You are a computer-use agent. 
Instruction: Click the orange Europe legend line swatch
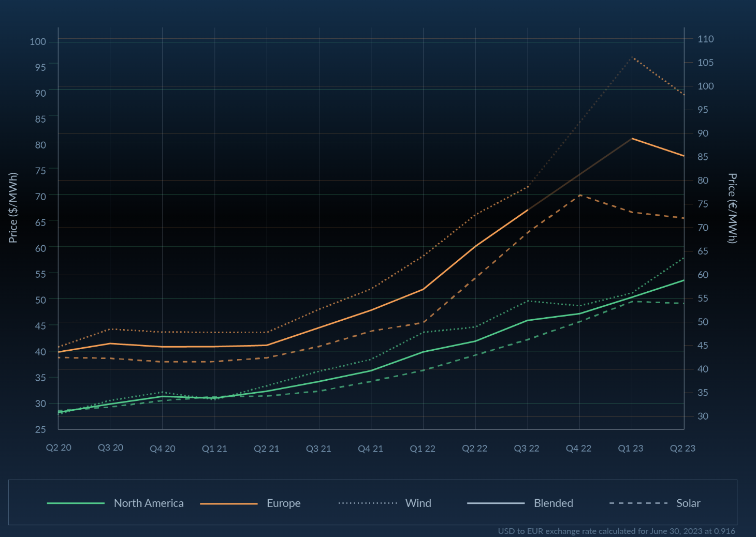click(x=228, y=503)
